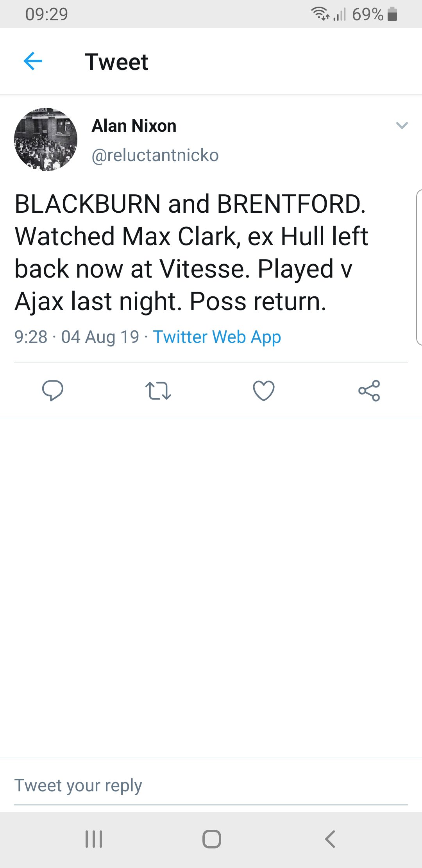Tap the back arrow to leave tweet
The width and height of the screenshot is (422, 868).
(33, 61)
